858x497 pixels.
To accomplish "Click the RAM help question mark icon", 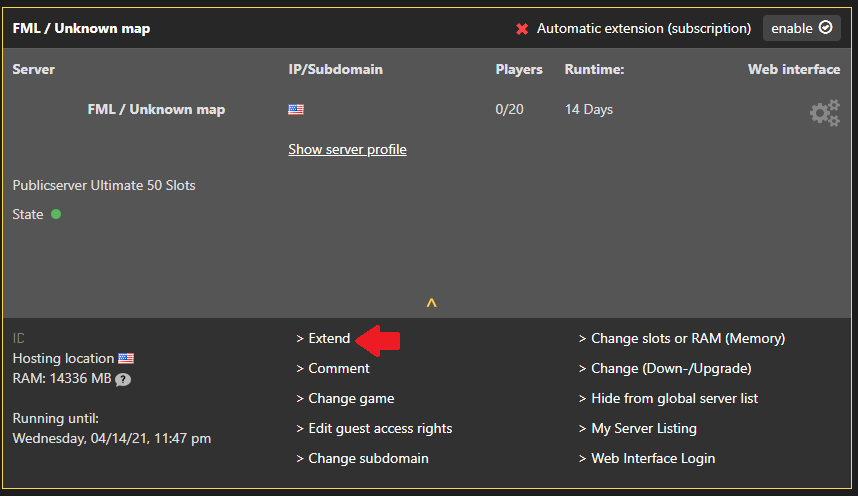I will [x=123, y=379].
